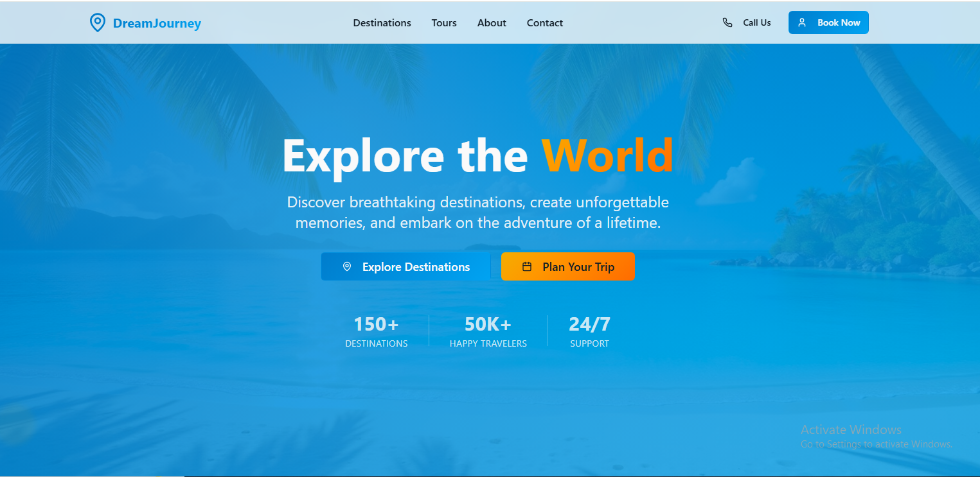Image resolution: width=980 pixels, height=477 pixels.
Task: Click the calendar icon in Plan Your Trip
Action: click(527, 266)
